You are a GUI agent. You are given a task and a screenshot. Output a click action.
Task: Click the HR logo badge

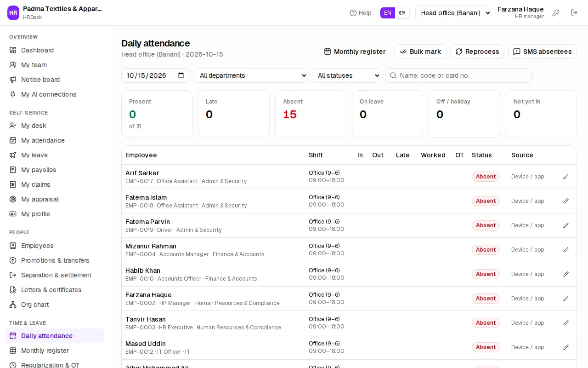[x=13, y=13]
